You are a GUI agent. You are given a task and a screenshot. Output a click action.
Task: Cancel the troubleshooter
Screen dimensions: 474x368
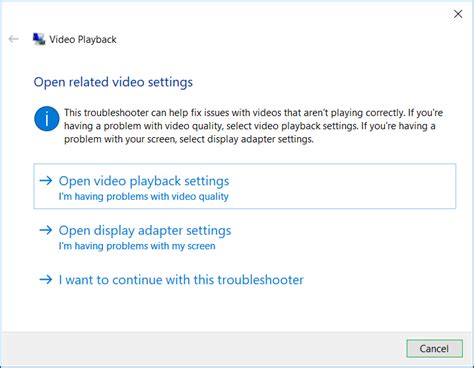[x=434, y=349]
